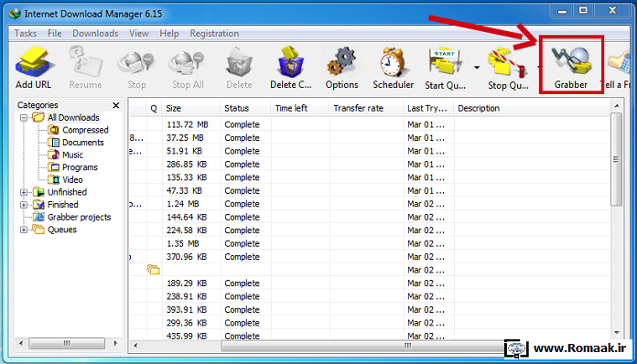Image resolution: width=637 pixels, height=364 pixels.
Task: Select the Music category
Action: (x=72, y=155)
